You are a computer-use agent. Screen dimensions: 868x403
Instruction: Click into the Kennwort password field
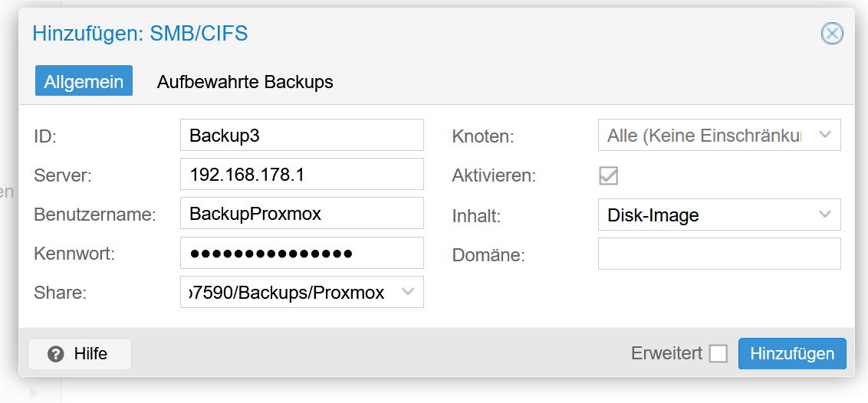(x=301, y=253)
